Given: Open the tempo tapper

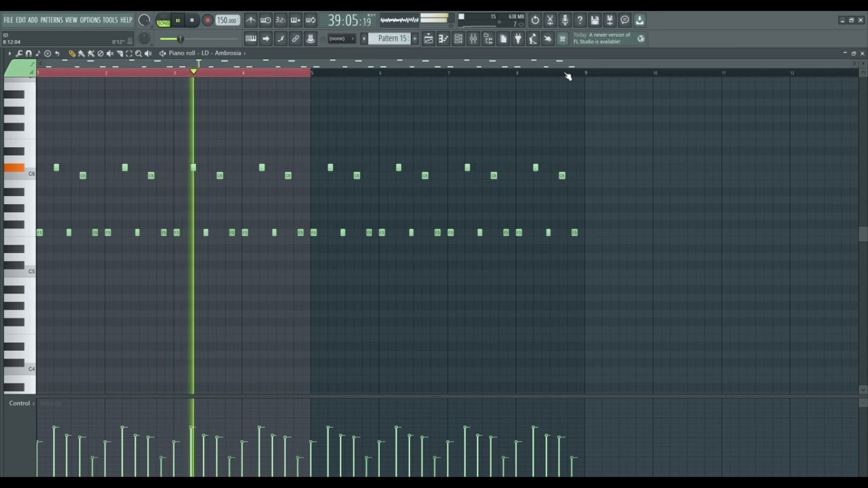Looking at the screenshot, I should click(533, 39).
